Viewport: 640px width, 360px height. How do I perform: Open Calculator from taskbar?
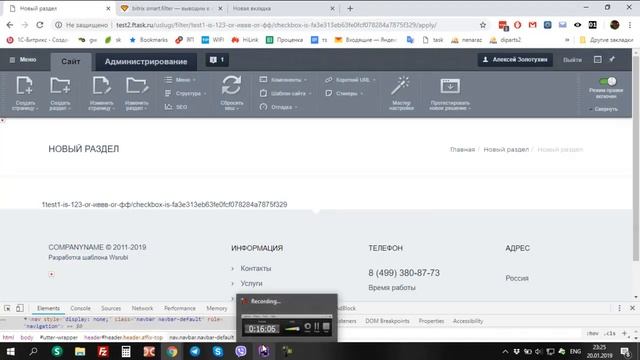click(x=126, y=351)
